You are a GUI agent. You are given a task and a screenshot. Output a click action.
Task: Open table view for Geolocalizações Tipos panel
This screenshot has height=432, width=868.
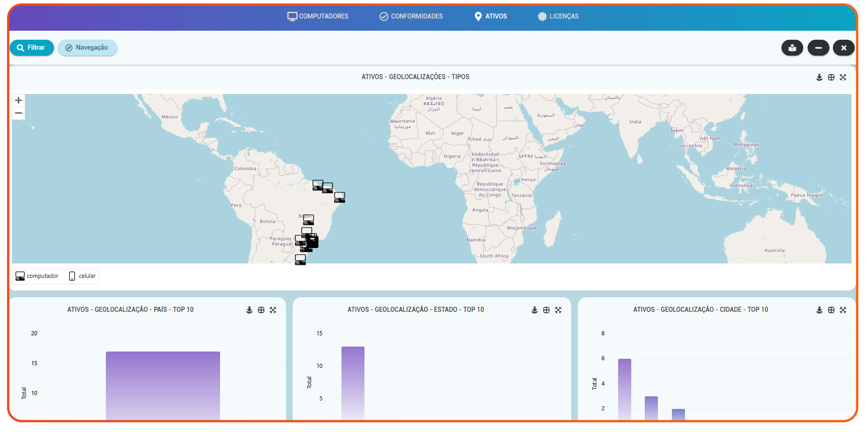(831, 77)
